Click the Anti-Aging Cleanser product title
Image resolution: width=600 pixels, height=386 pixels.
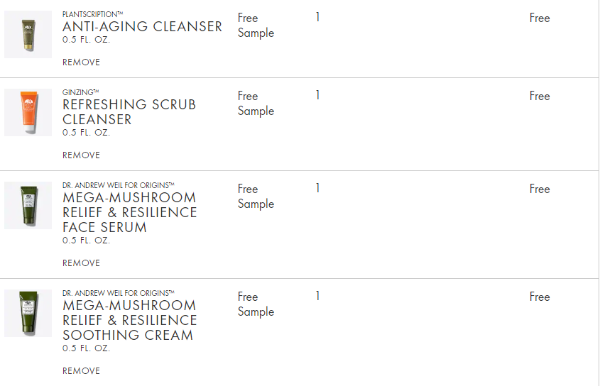[x=142, y=26]
